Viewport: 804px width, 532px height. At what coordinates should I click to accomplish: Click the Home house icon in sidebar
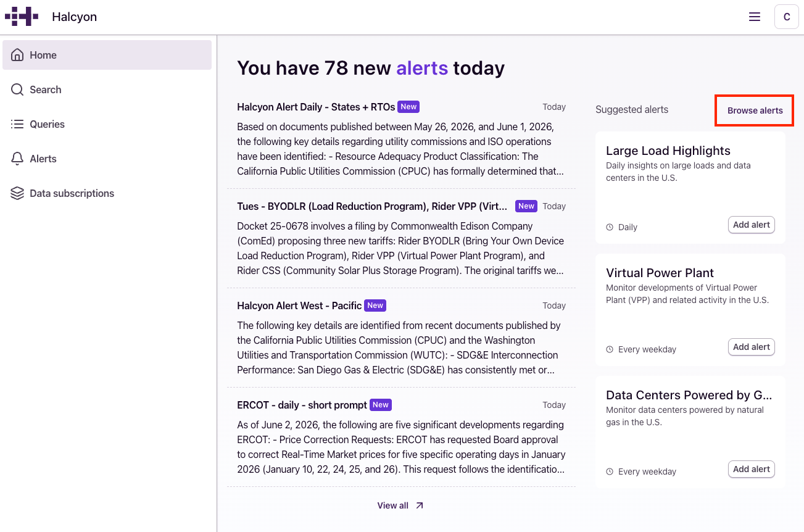click(x=17, y=55)
